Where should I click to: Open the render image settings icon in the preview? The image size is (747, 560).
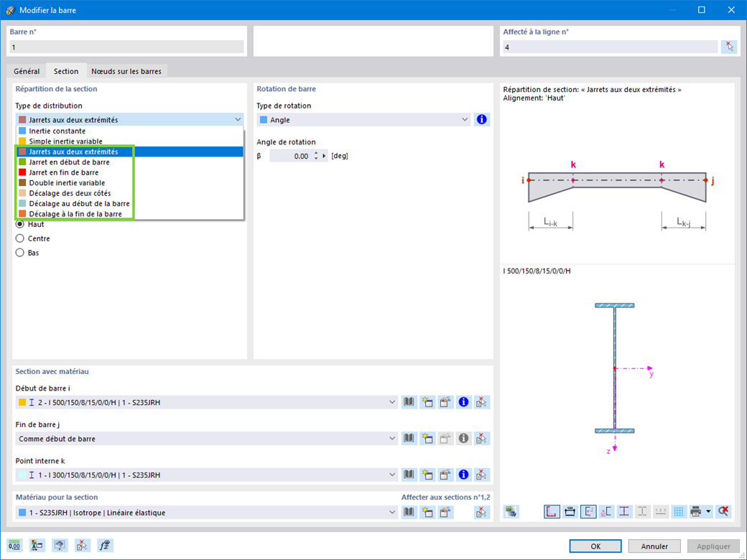point(511,512)
